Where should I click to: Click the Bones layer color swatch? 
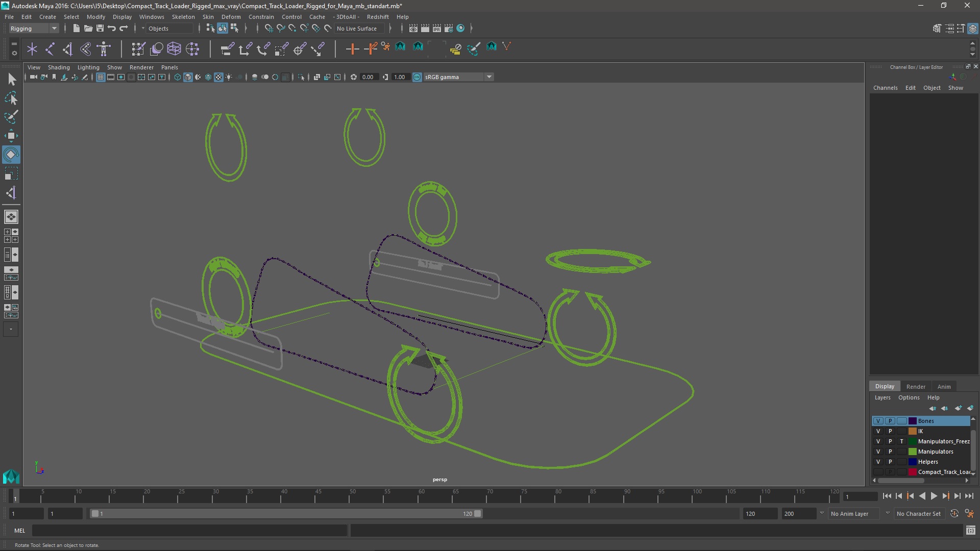click(912, 421)
